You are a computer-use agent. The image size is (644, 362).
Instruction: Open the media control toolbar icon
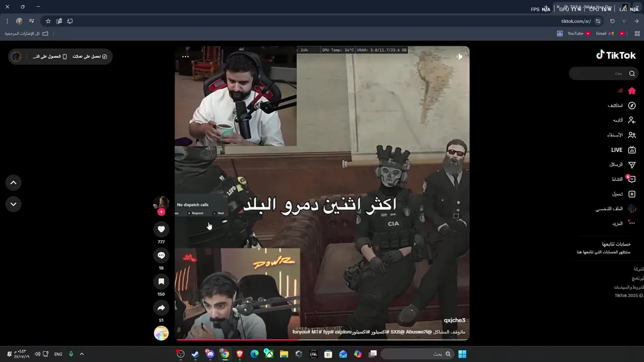click(x=32, y=21)
